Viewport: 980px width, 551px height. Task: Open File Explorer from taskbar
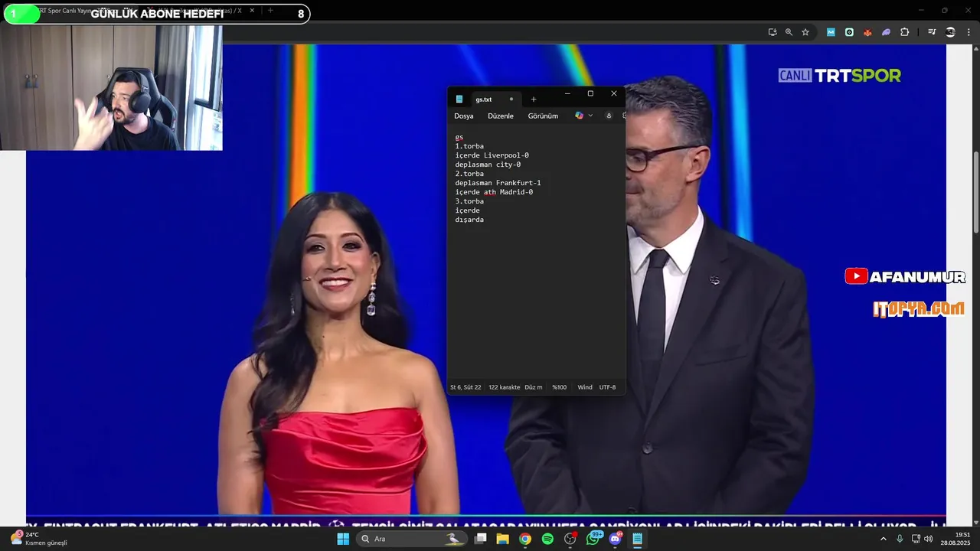(502, 539)
